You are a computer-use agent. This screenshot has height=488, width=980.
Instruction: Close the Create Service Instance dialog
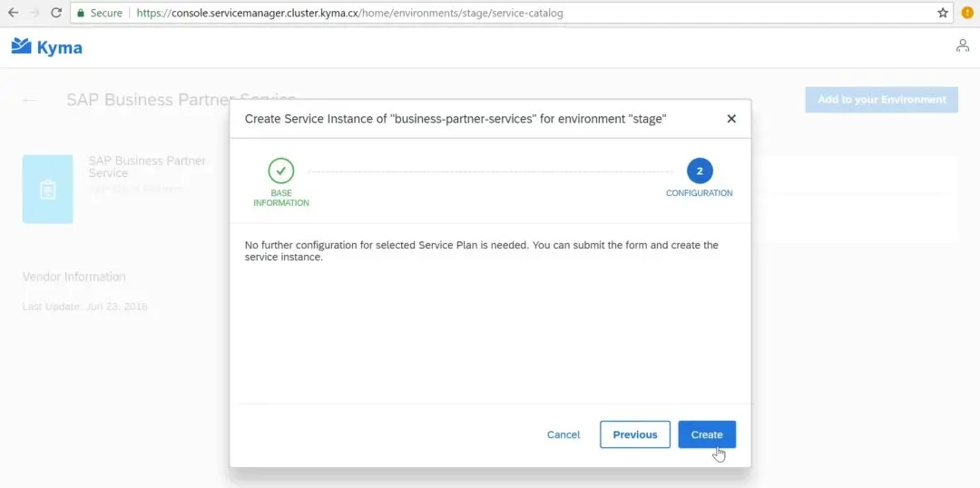click(731, 119)
